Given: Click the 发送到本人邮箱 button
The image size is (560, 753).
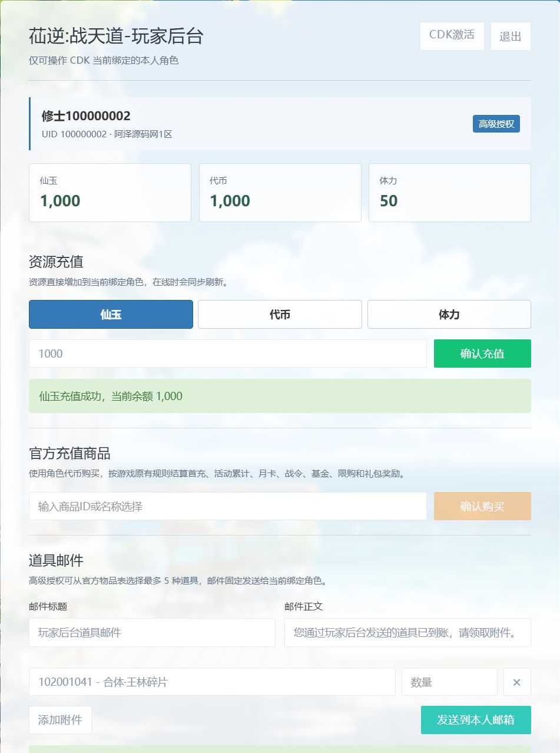Looking at the screenshot, I should click(476, 720).
